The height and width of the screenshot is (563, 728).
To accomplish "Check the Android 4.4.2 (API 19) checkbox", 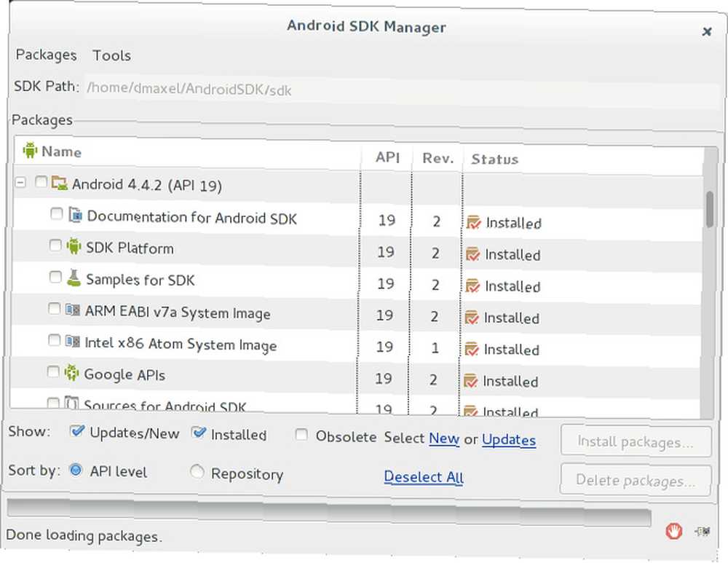I will coord(41,181).
